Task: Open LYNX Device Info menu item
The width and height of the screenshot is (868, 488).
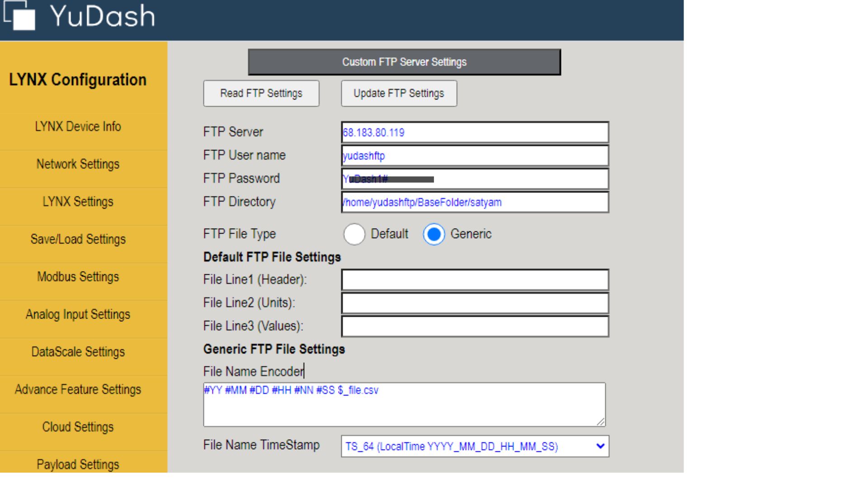Action: pyautogui.click(x=78, y=127)
